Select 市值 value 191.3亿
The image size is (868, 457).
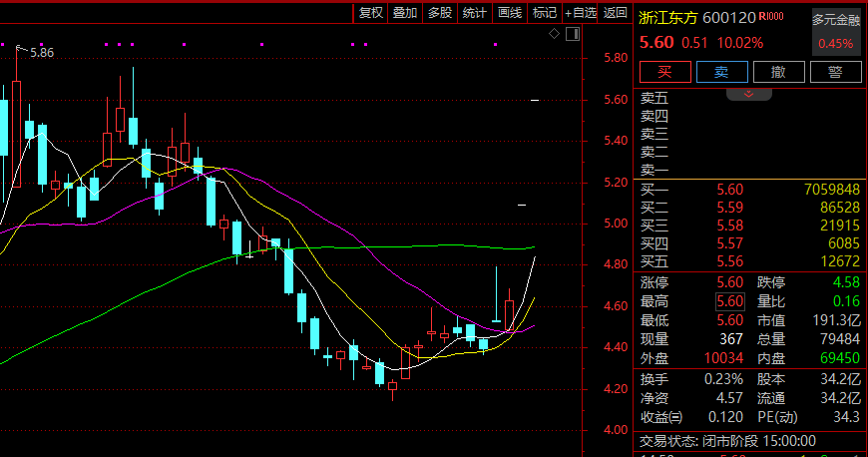click(836, 320)
